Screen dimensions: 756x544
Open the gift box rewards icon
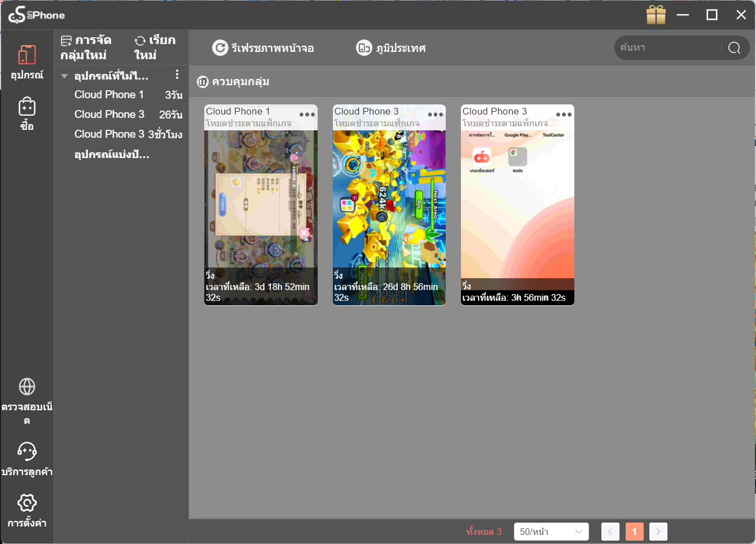click(656, 15)
